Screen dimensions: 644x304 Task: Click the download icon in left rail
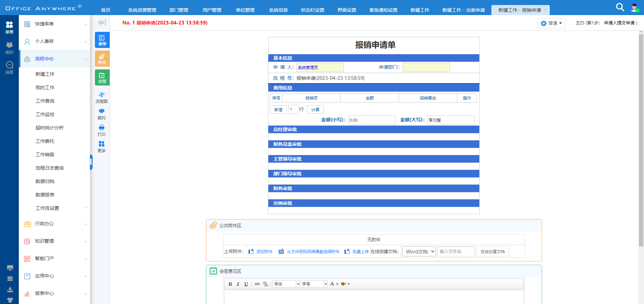(x=10, y=290)
